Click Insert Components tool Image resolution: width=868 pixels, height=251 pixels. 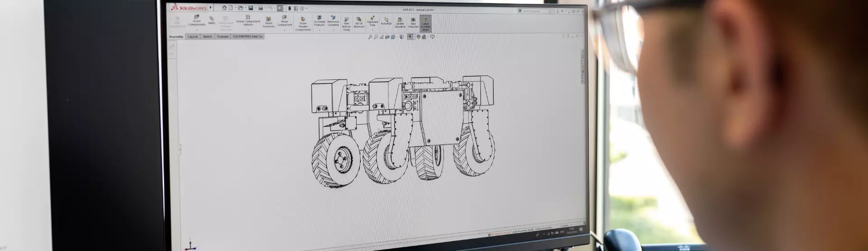click(x=197, y=20)
